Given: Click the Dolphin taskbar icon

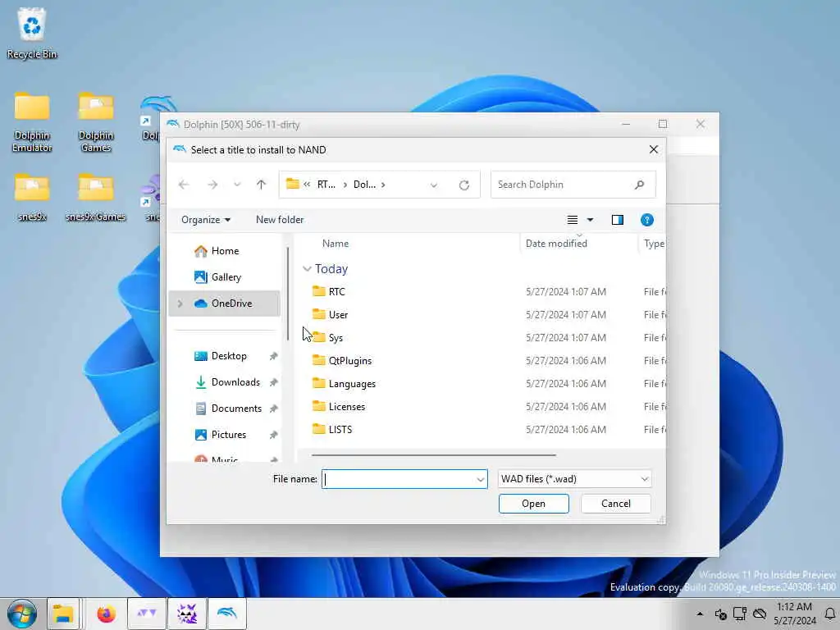Looking at the screenshot, I should coord(226,614).
